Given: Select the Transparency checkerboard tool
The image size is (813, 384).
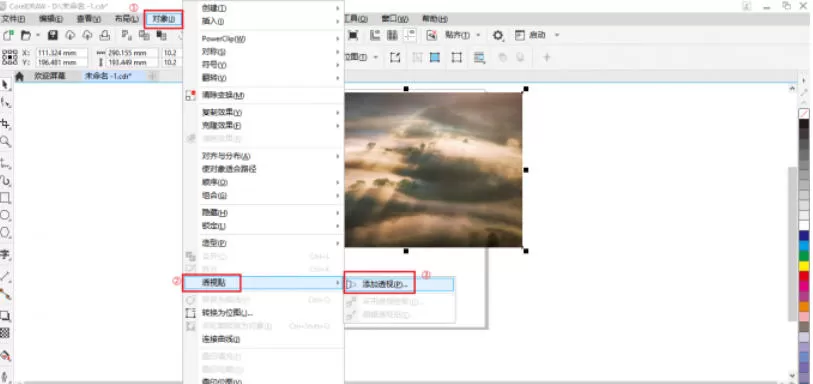Looking at the screenshot, I should 6,333.
